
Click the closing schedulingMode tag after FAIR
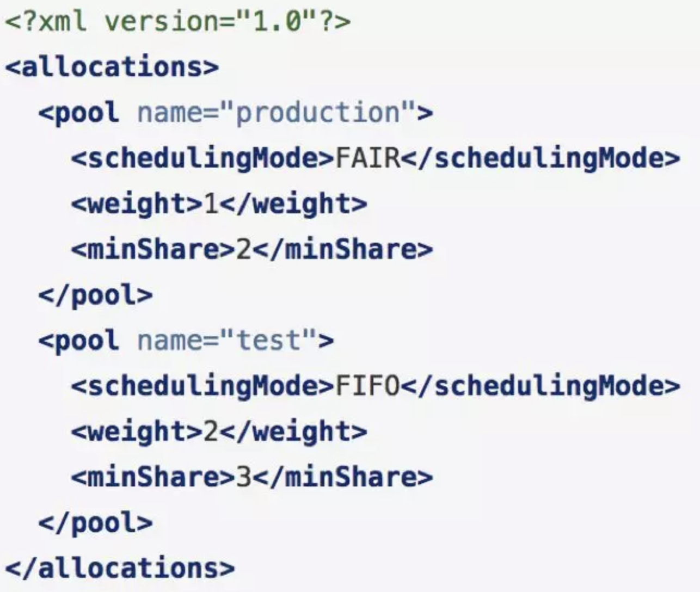point(541,158)
